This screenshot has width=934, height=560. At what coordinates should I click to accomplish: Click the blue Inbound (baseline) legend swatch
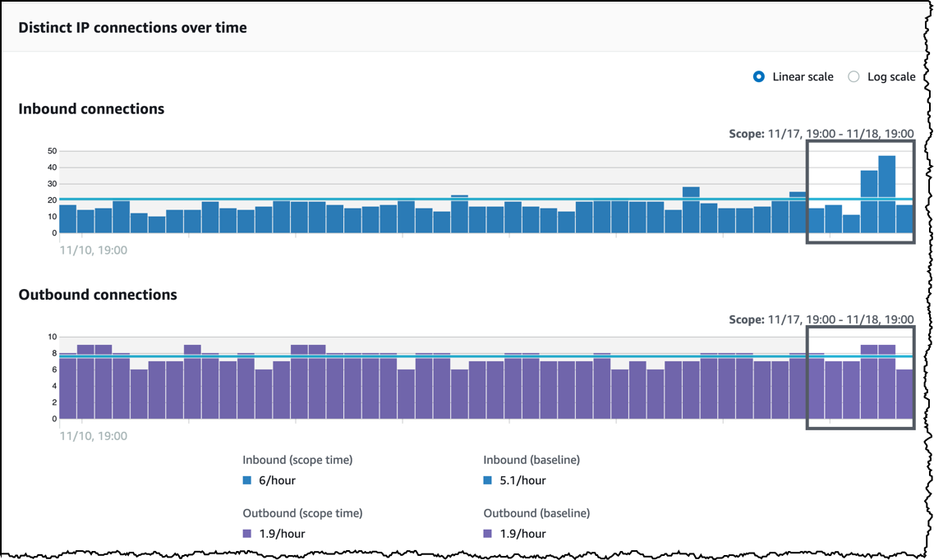pyautogui.click(x=488, y=480)
